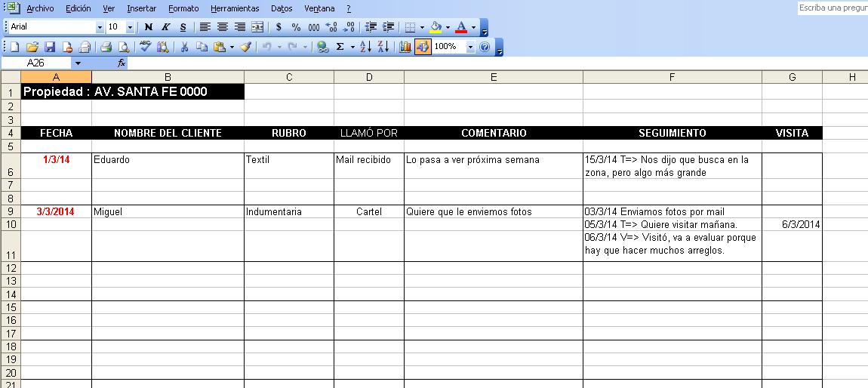Select the Format Painter brush
The image size is (868, 388).
pyautogui.click(x=245, y=47)
